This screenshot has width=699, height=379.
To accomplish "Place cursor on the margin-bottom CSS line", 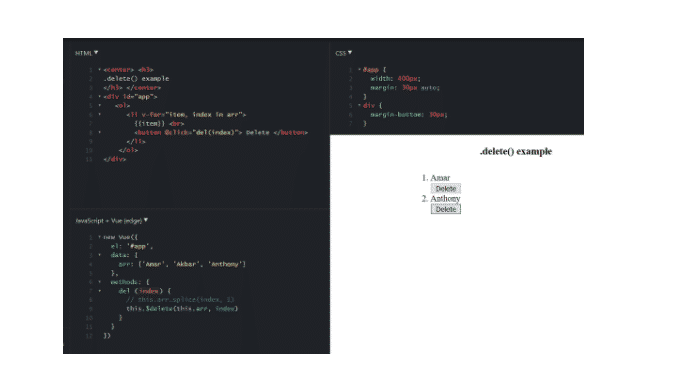I will (x=408, y=115).
